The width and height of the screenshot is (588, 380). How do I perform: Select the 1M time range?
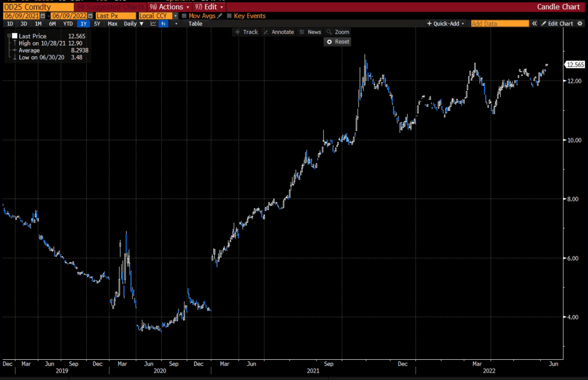pyautogui.click(x=38, y=24)
